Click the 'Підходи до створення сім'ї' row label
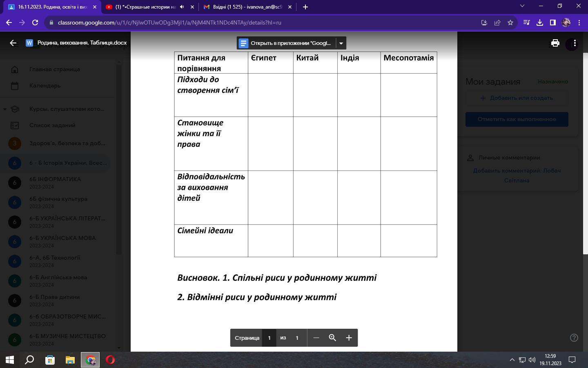Image resolution: width=588 pixels, height=368 pixels. click(x=208, y=85)
